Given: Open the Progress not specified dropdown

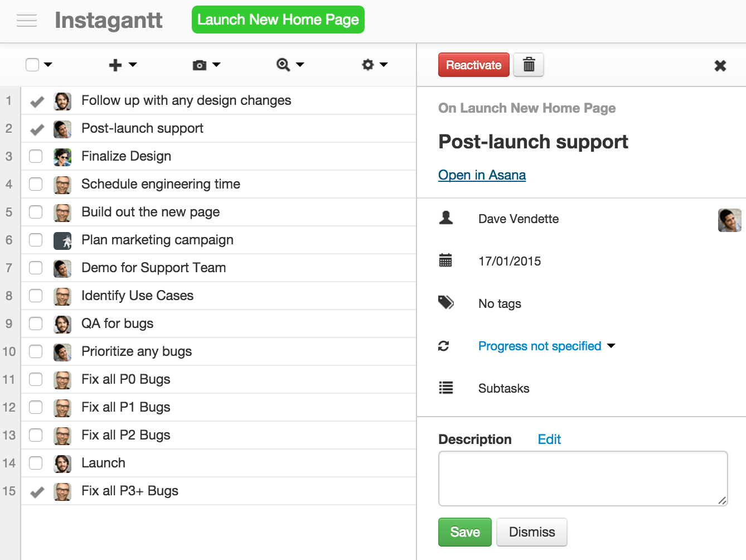Looking at the screenshot, I should [546, 346].
